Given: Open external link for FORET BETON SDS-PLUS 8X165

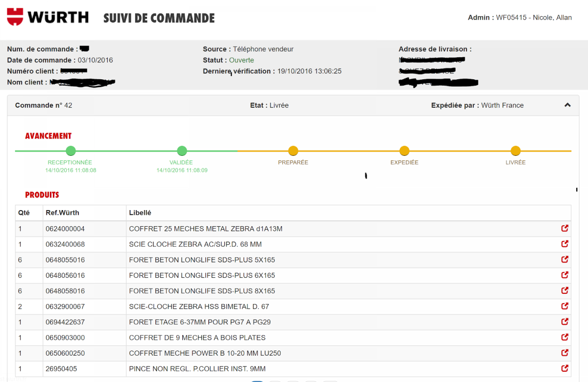Looking at the screenshot, I should [x=564, y=290].
